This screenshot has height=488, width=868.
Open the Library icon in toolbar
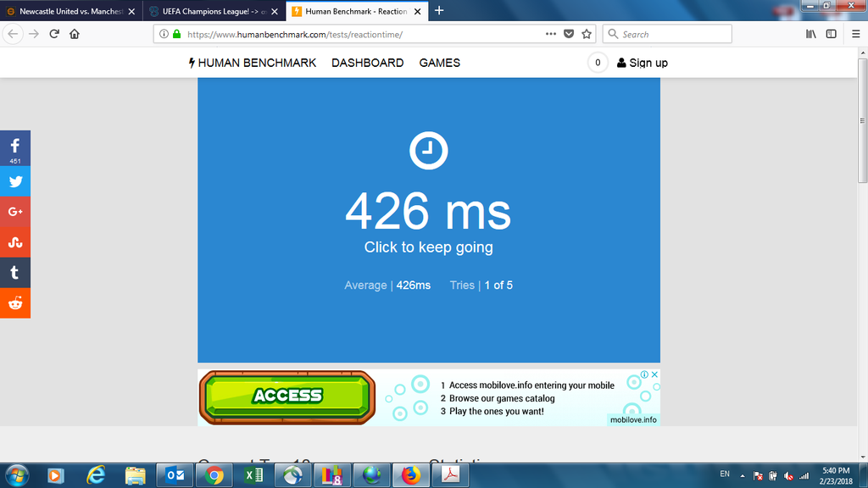point(811,34)
